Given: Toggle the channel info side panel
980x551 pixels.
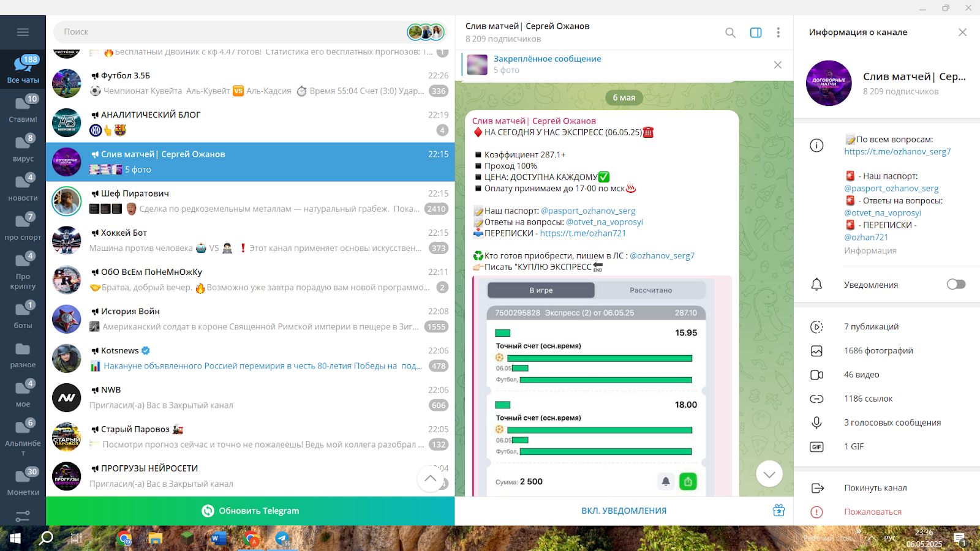Looking at the screenshot, I should (x=756, y=32).
